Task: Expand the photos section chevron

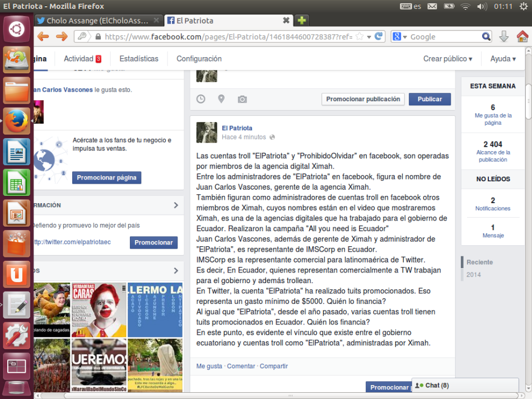Action: 176,270
